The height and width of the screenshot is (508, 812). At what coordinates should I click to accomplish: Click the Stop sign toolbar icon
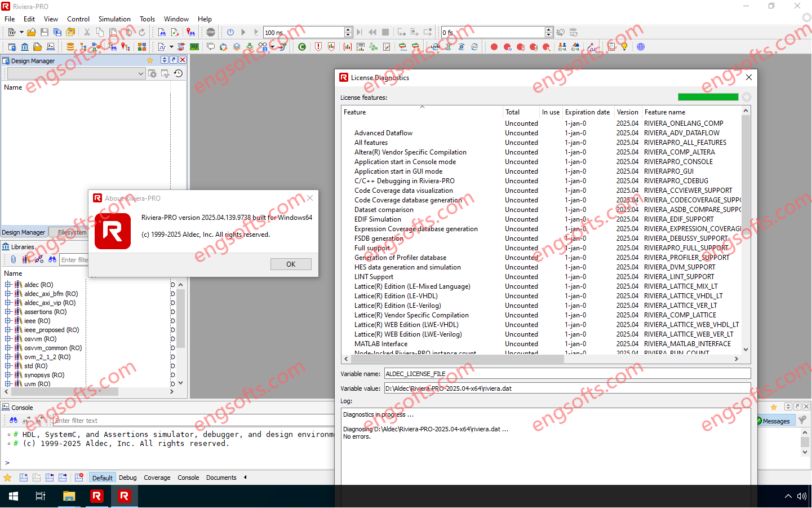(x=211, y=33)
